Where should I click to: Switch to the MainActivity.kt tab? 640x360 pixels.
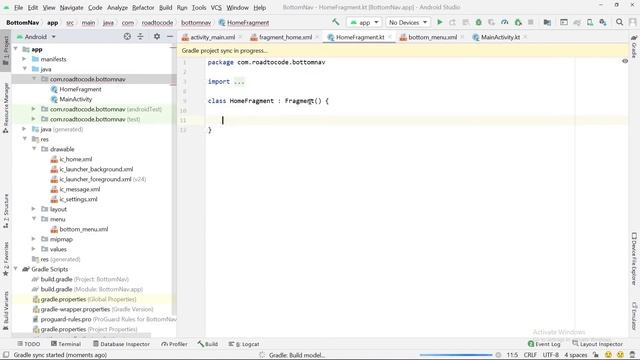point(500,37)
